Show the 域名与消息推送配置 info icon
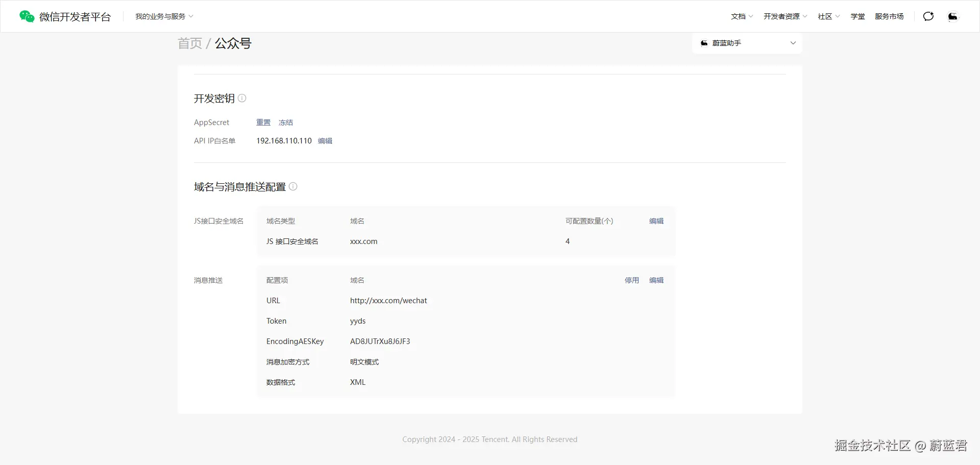The height and width of the screenshot is (465, 980). coord(293,186)
